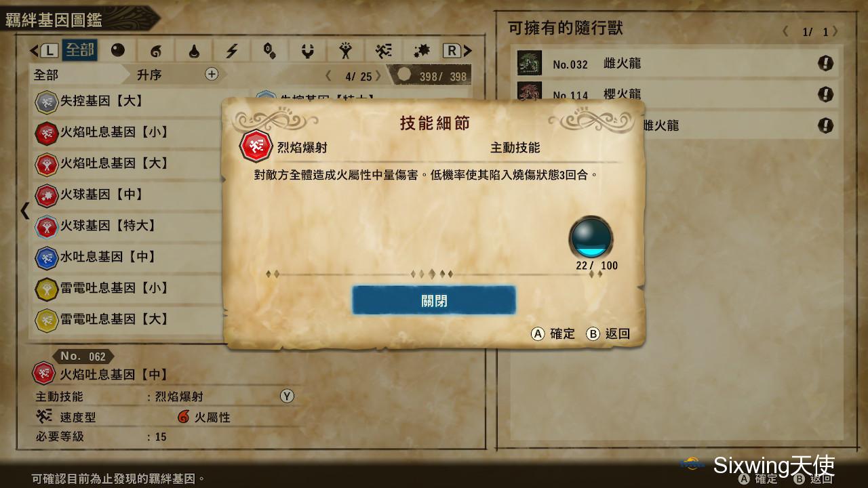
Task: Click the Y button beside 烈焰爆射
Action: [x=287, y=396]
